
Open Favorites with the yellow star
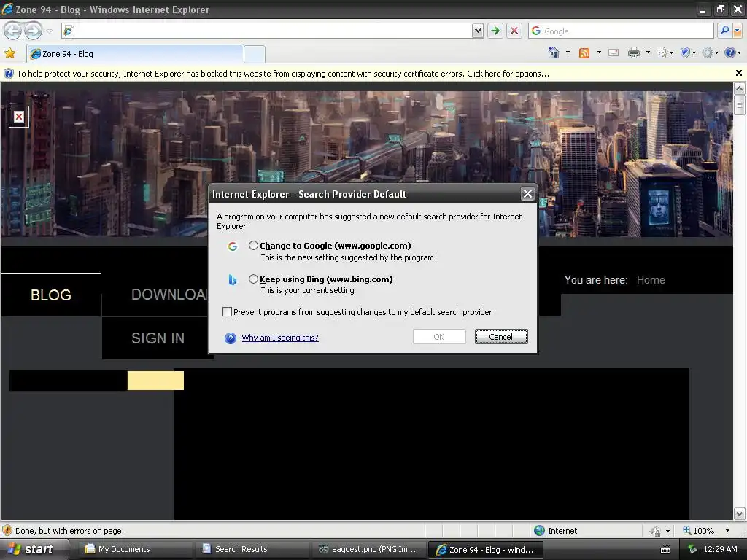9,53
